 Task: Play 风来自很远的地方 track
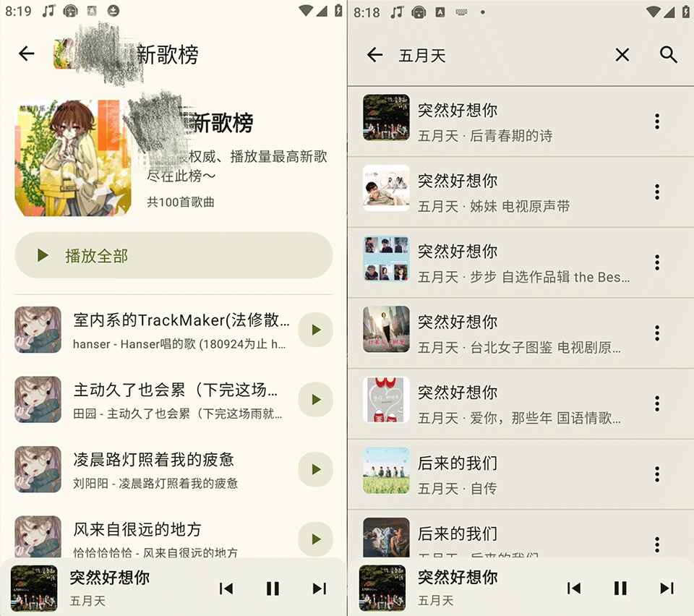coord(316,539)
